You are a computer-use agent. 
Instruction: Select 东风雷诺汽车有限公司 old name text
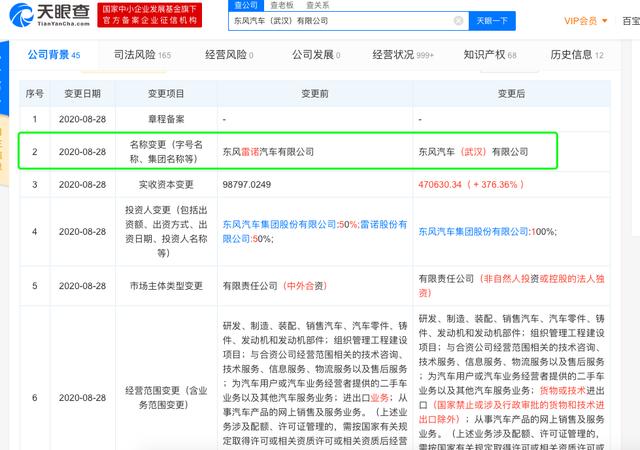pos(268,152)
